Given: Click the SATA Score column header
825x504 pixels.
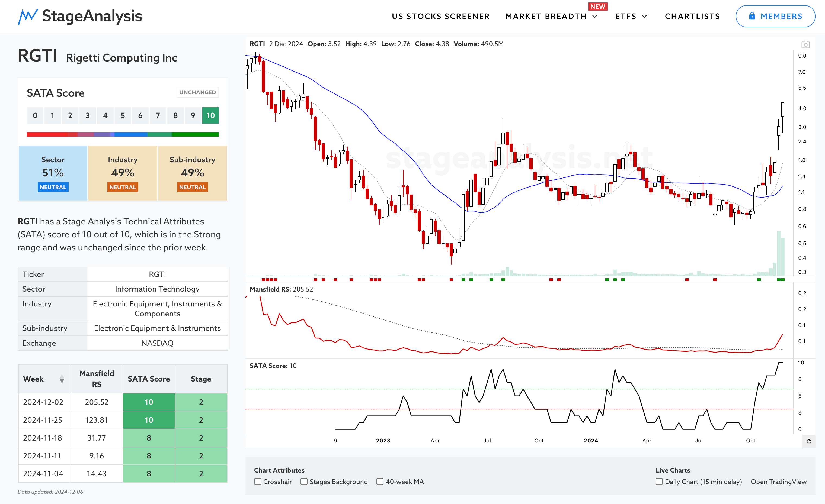Looking at the screenshot, I should point(149,379).
